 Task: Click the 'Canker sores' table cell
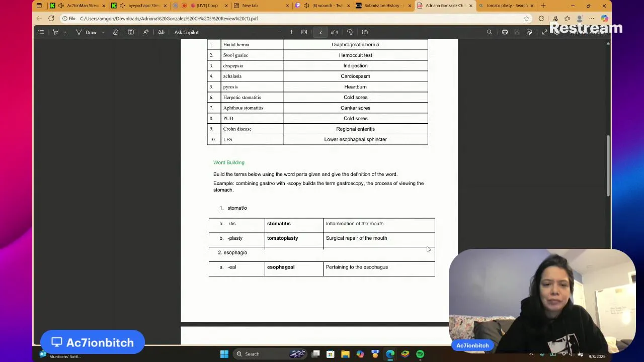[x=355, y=108]
